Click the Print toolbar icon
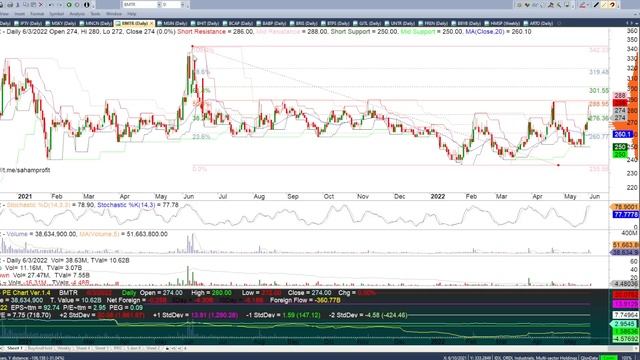640x360 pixels. 10,4
